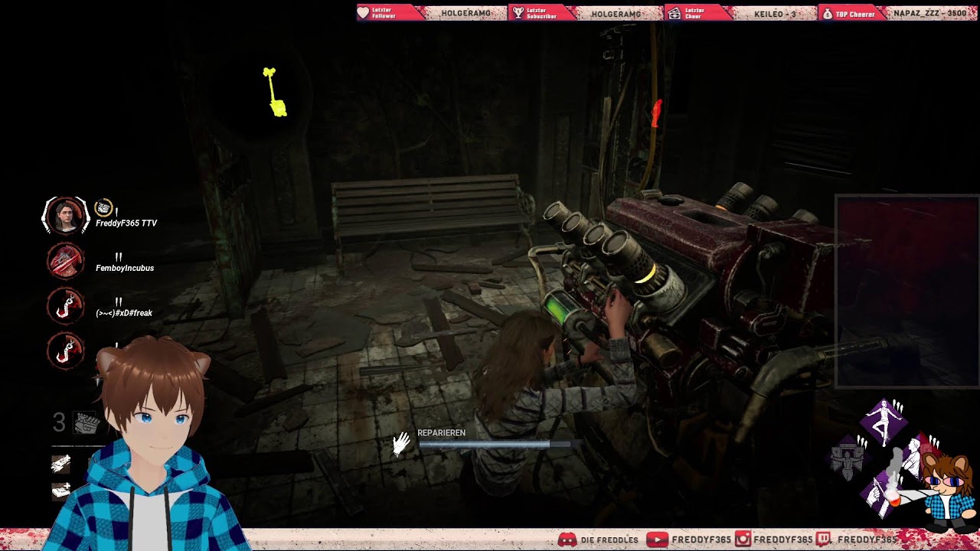Click the Twitch icon in bottom bar
The width and height of the screenshot is (980, 551).
tap(825, 540)
